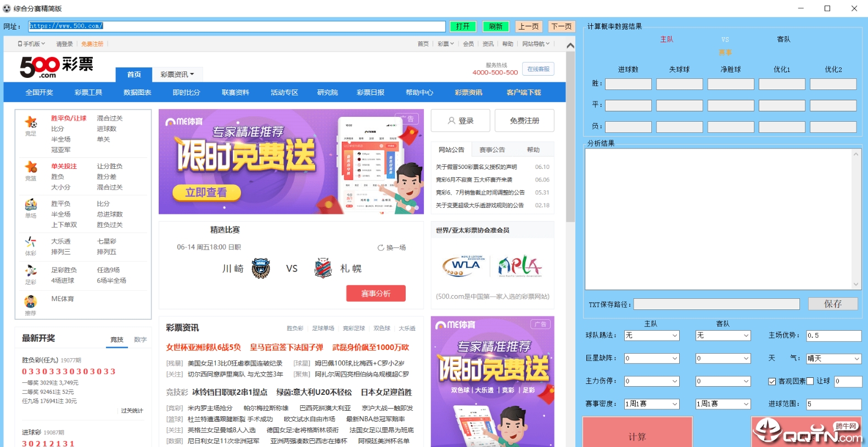This screenshot has width=868, height=447.
Task: Select the 体彩 sports lottery icon
Action: click(x=31, y=242)
